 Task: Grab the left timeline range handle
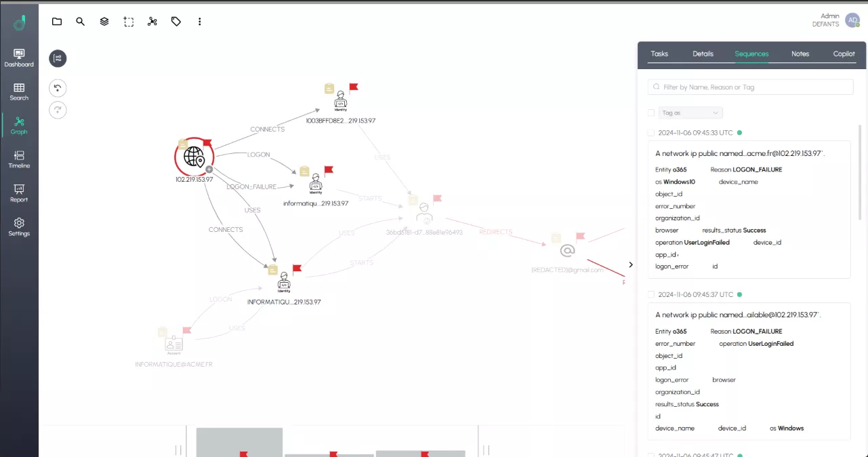178,450
